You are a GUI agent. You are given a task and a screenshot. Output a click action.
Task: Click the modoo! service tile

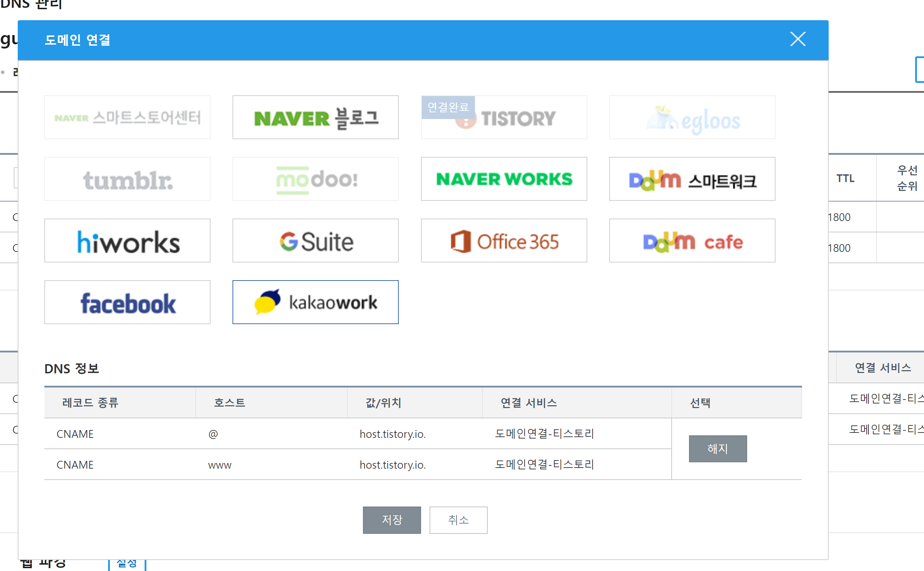[x=315, y=179]
